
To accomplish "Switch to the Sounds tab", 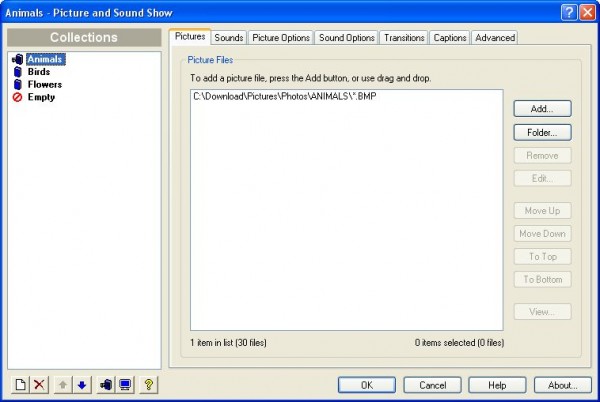I will [229, 38].
